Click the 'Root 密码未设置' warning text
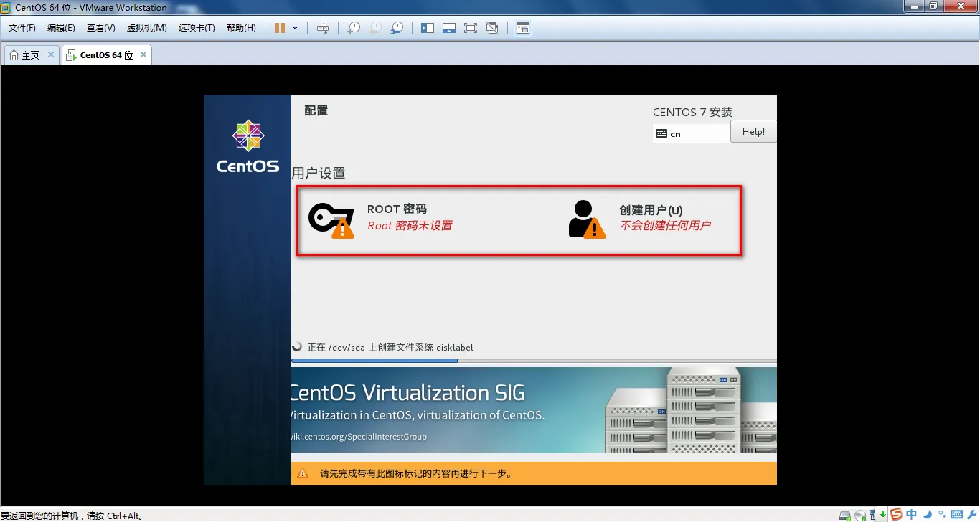 (x=410, y=226)
